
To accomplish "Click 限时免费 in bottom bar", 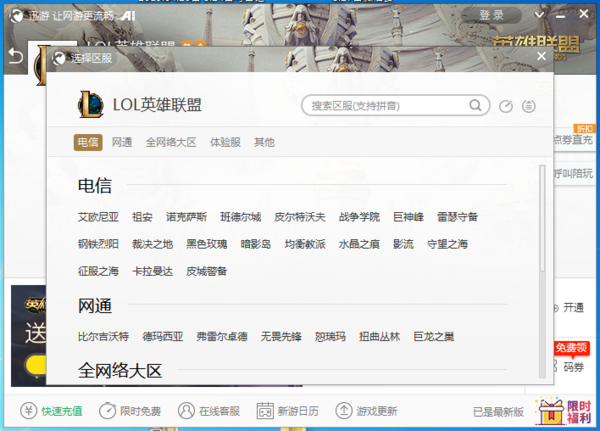I will 140,411.
